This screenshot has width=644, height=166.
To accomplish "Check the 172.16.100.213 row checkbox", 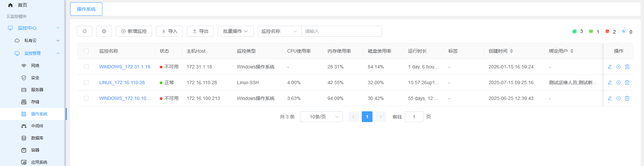I will tap(86, 98).
